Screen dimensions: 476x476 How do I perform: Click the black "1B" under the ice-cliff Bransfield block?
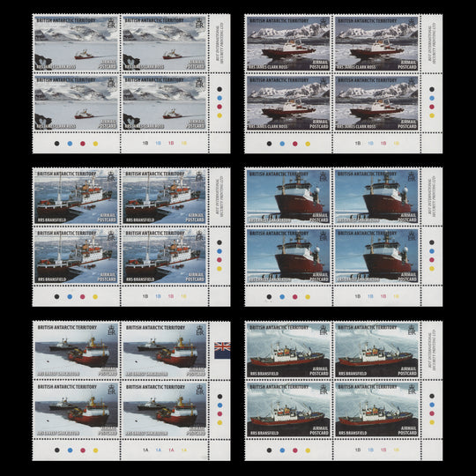(x=358, y=450)
